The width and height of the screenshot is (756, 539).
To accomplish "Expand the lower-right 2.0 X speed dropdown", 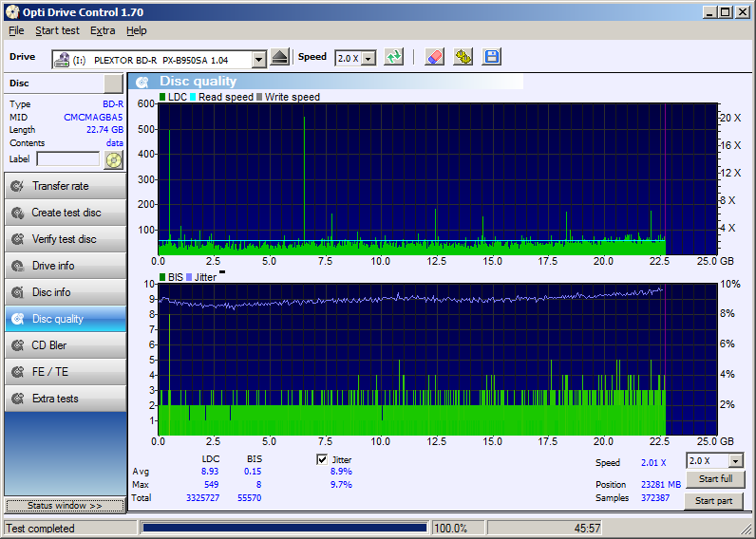I will [x=735, y=461].
